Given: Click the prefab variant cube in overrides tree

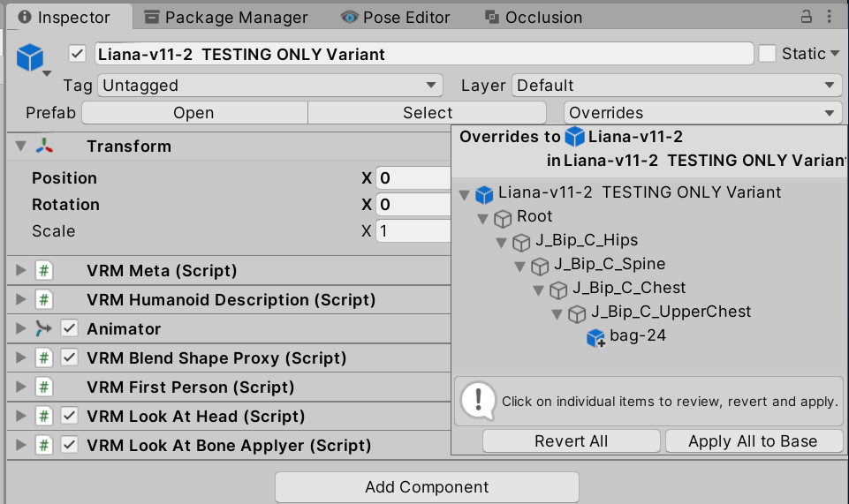Looking at the screenshot, I should pyautogui.click(x=484, y=194).
